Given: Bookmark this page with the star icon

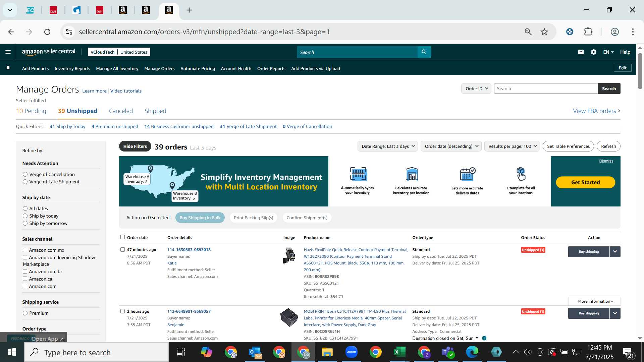Looking at the screenshot, I should [x=544, y=32].
